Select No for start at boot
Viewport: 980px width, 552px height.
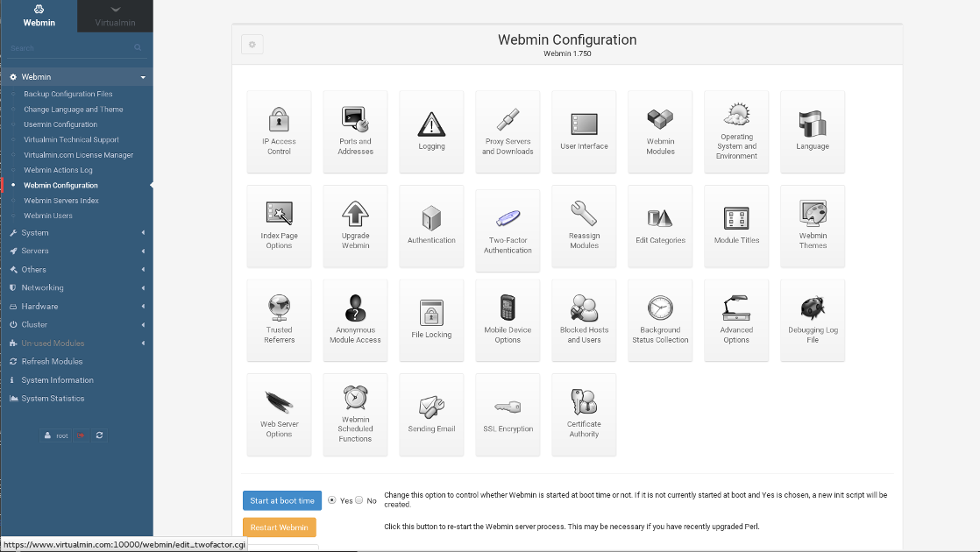359,500
